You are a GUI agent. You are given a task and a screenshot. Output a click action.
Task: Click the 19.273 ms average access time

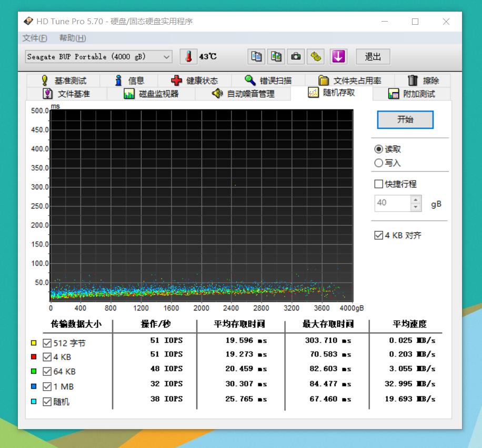pyautogui.click(x=246, y=354)
